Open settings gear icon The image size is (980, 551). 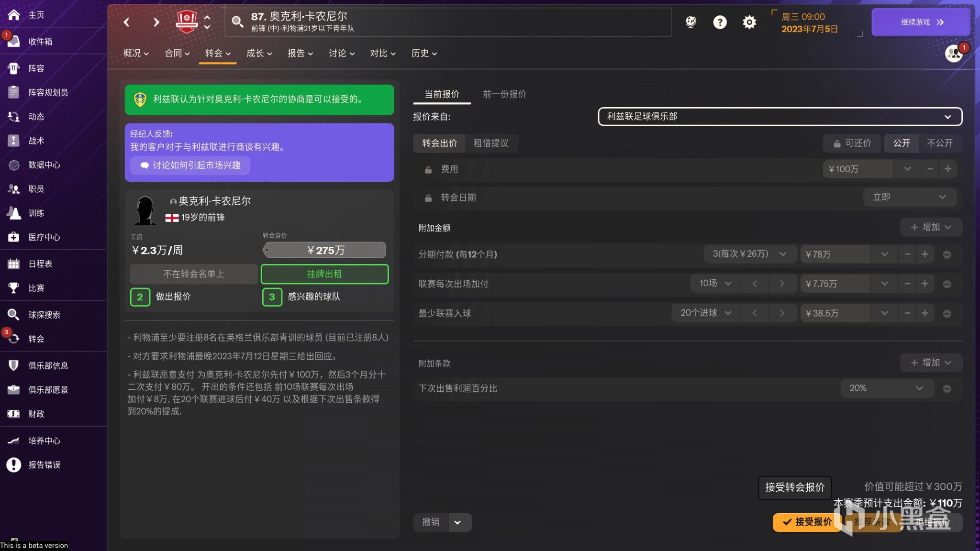point(749,22)
